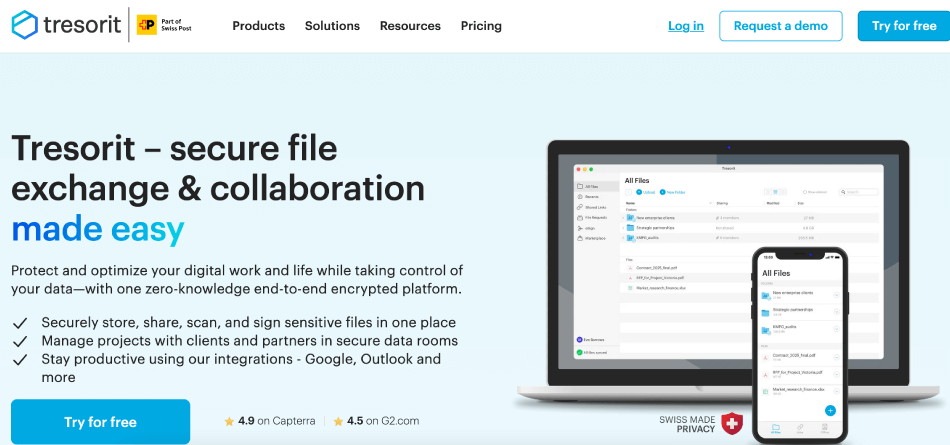Click the Tresorit logo in the header

(x=66, y=25)
